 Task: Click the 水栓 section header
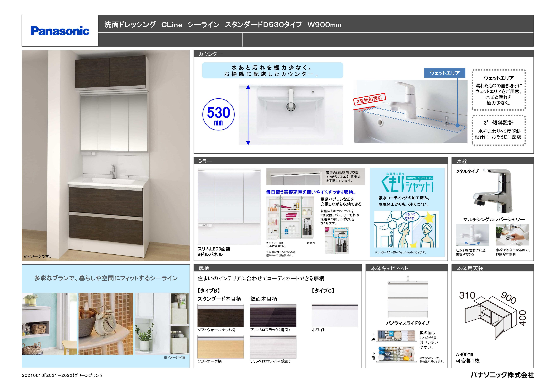point(492,161)
